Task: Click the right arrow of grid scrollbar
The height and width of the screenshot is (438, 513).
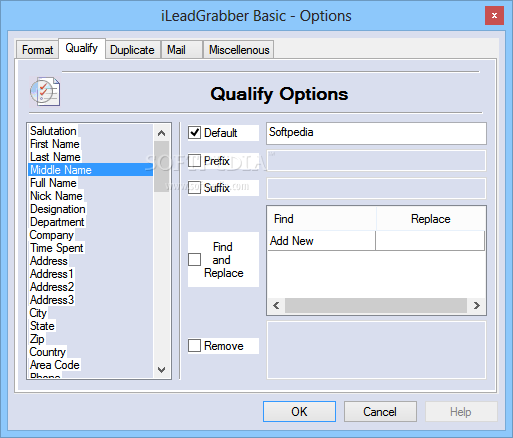Action: coord(476,305)
